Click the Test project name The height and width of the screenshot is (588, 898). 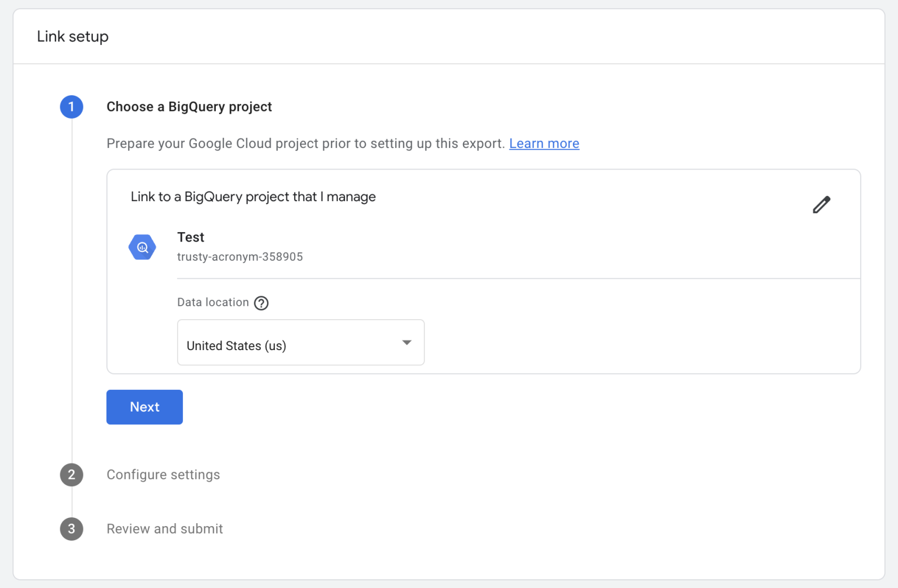click(191, 237)
